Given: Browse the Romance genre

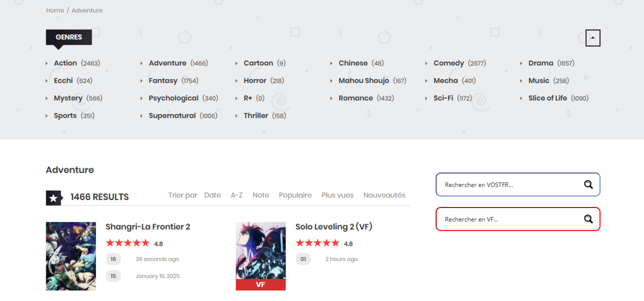Looking at the screenshot, I should pos(356,98).
